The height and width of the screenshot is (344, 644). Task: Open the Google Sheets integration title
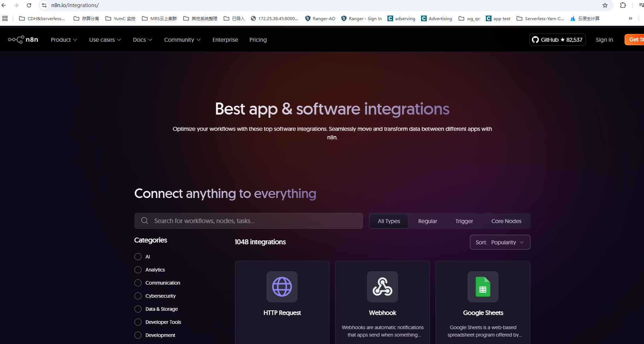(483, 313)
